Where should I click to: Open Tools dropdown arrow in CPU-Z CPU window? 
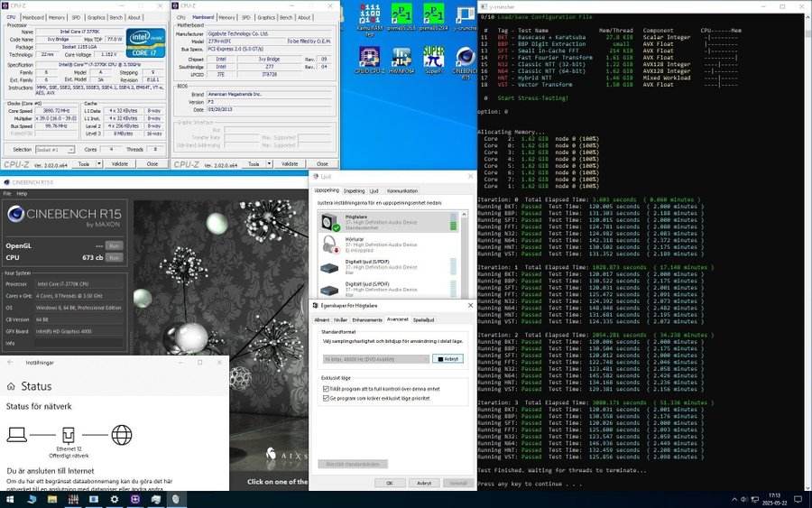tap(98, 163)
